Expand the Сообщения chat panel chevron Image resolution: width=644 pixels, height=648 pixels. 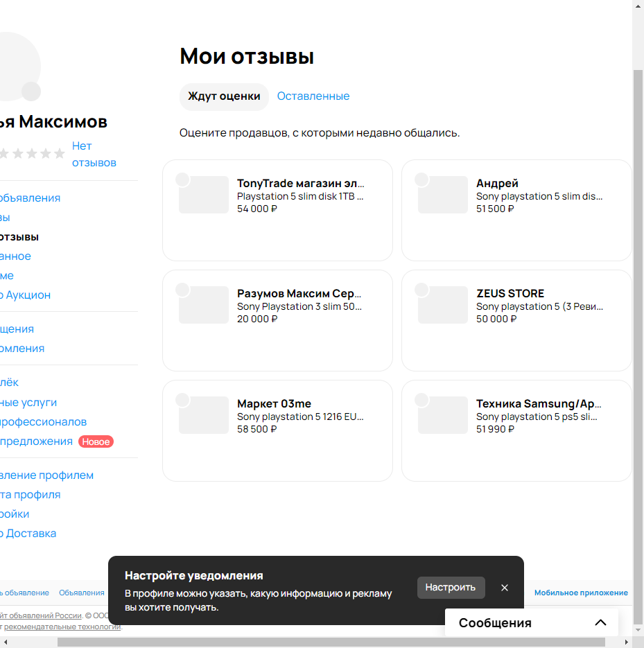pos(600,622)
